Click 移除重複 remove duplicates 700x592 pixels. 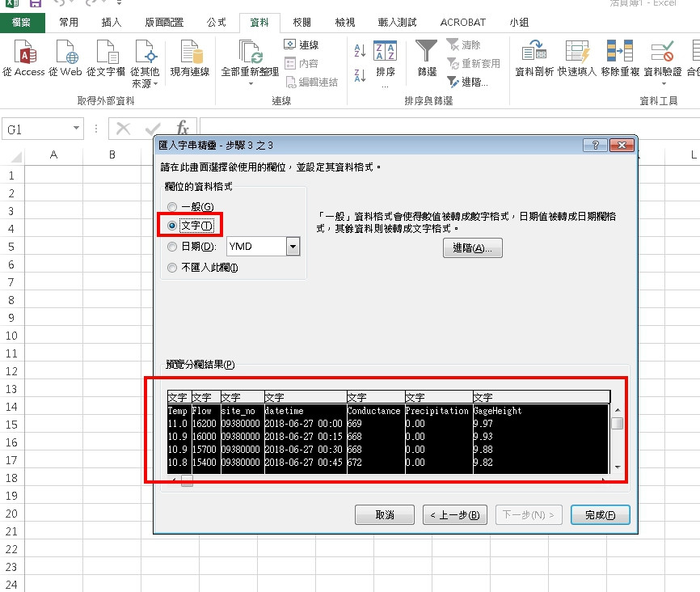point(620,58)
